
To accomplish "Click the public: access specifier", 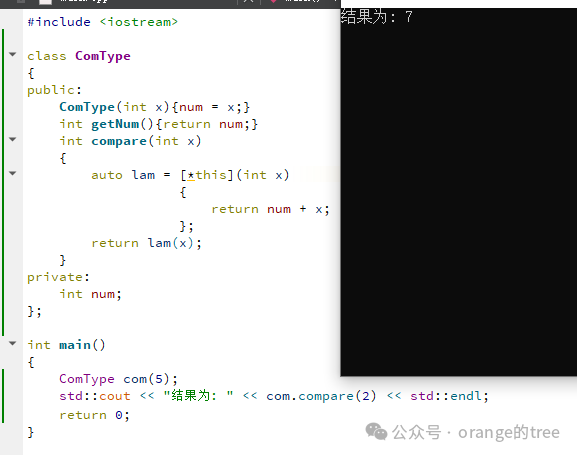I will 54,91.
